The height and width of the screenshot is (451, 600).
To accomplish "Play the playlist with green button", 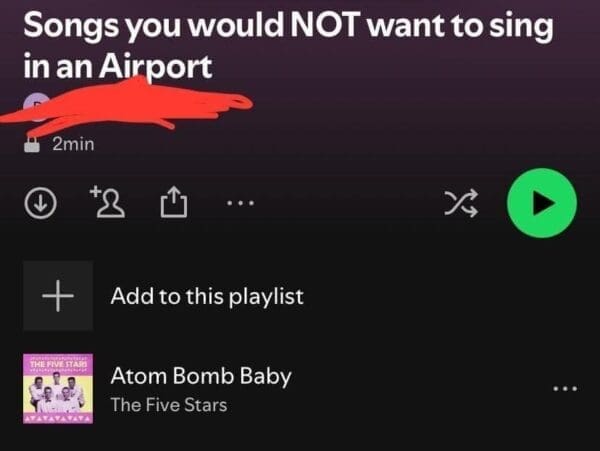I will coord(542,203).
